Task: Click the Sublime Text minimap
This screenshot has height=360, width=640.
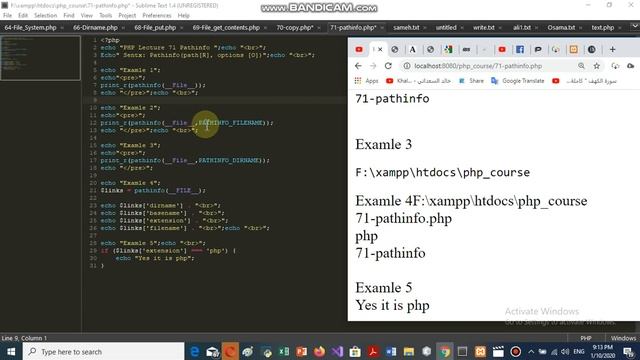Action: [x=40, y=58]
